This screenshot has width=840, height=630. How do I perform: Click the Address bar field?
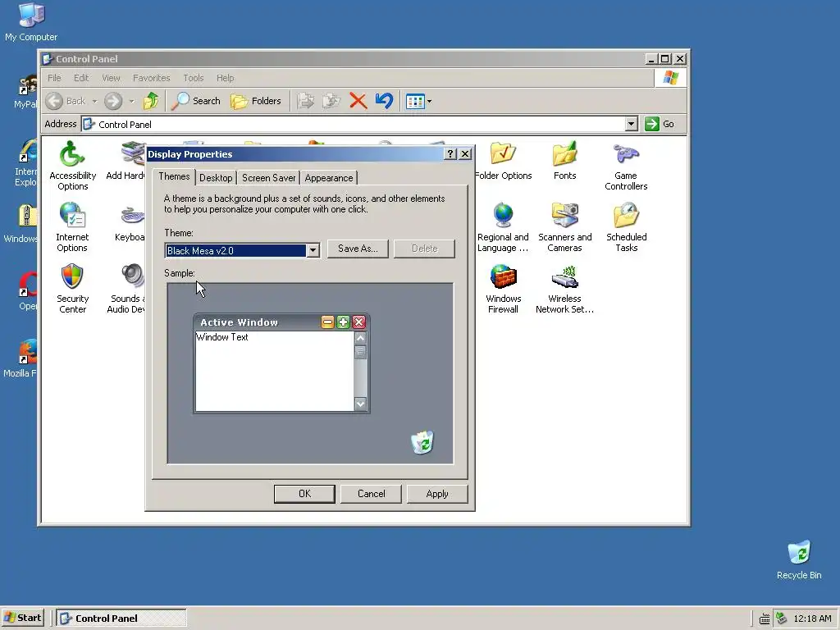[x=354, y=125]
